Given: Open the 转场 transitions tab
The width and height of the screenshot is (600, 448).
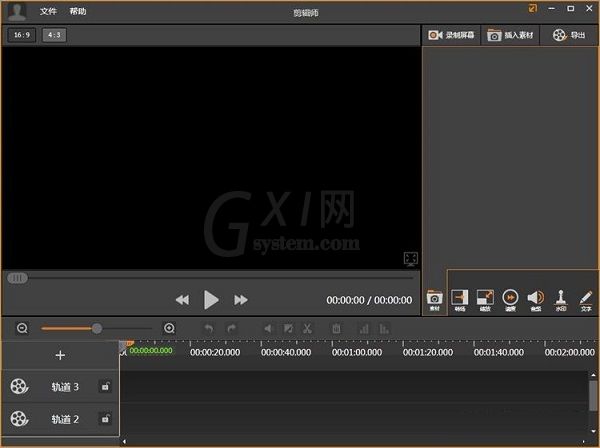Looking at the screenshot, I should pos(460,300).
